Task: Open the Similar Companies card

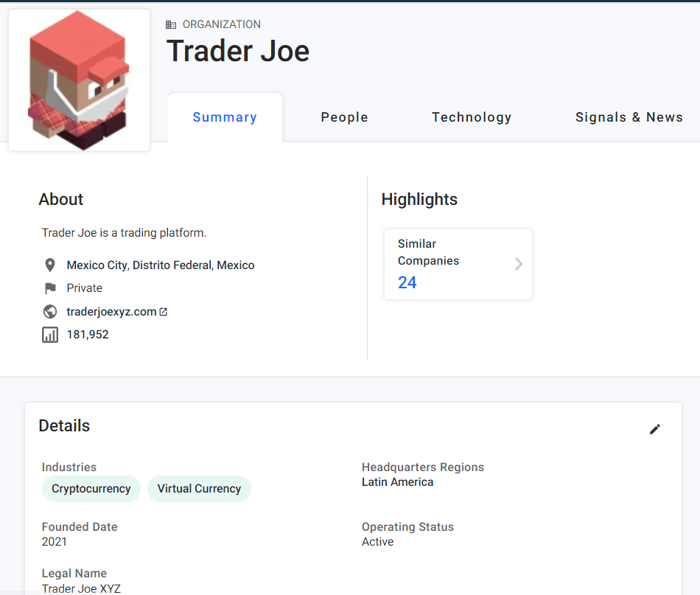Action: [x=458, y=264]
